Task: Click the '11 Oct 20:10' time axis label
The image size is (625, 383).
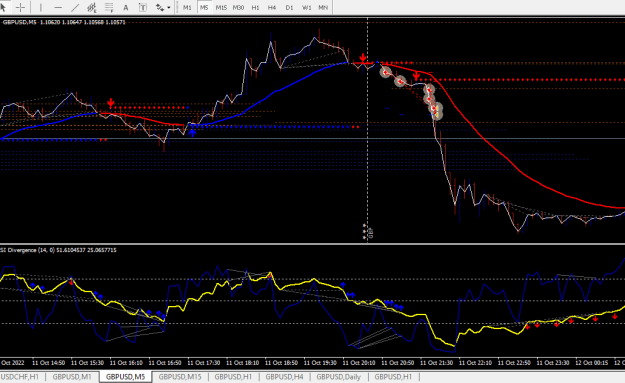Action: 359,363
